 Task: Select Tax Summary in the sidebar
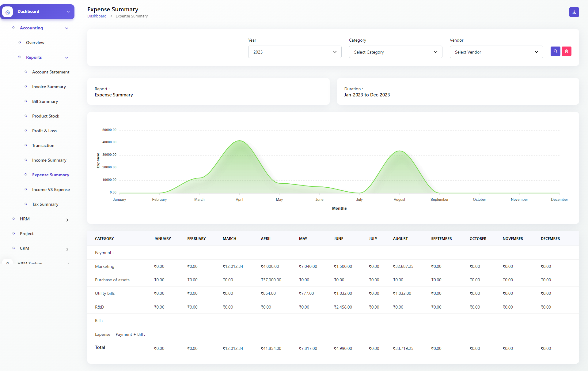[x=45, y=204]
